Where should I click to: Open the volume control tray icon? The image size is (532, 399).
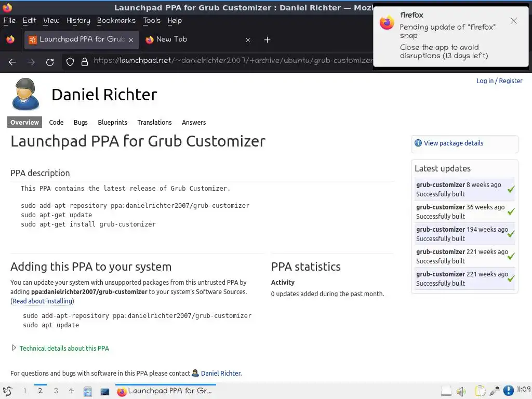461,391
